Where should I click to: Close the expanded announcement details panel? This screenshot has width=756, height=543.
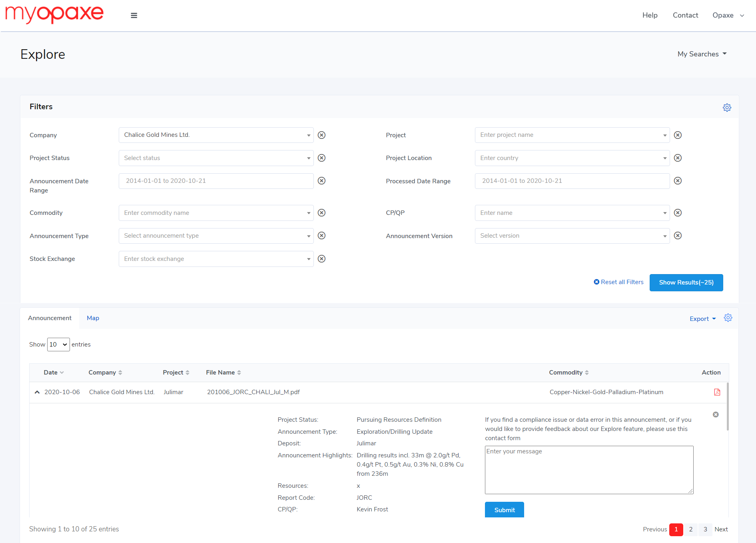716,415
